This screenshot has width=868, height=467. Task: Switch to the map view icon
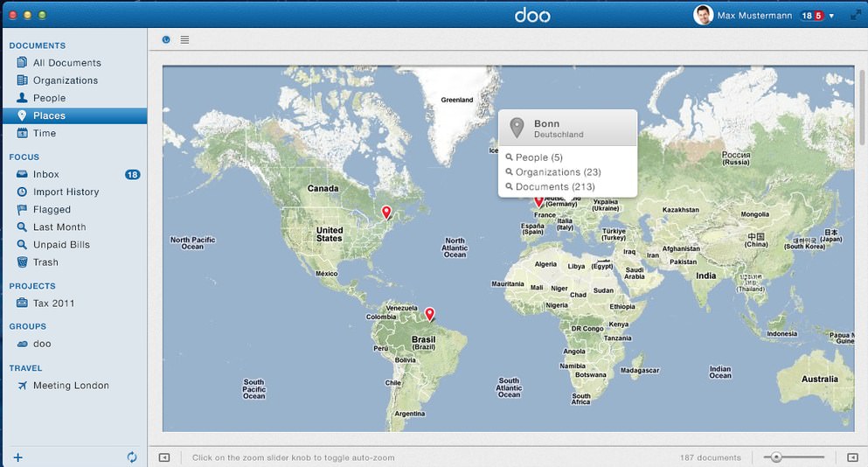[x=167, y=39]
